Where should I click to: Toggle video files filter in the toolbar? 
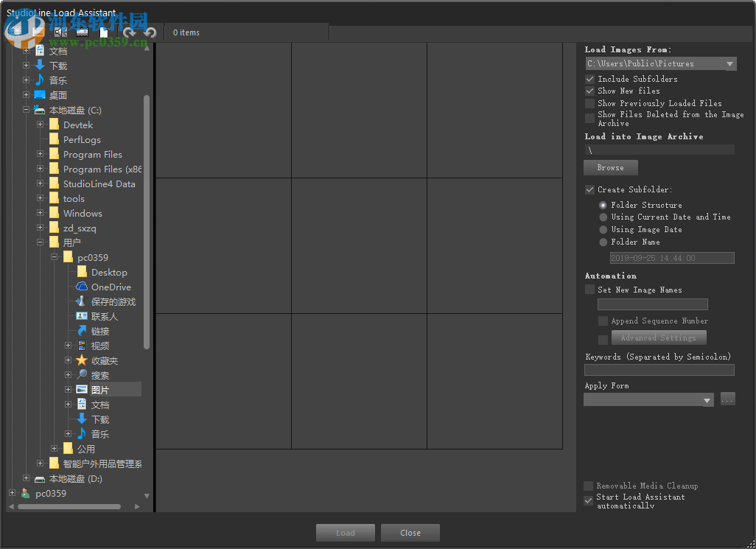[x=82, y=32]
